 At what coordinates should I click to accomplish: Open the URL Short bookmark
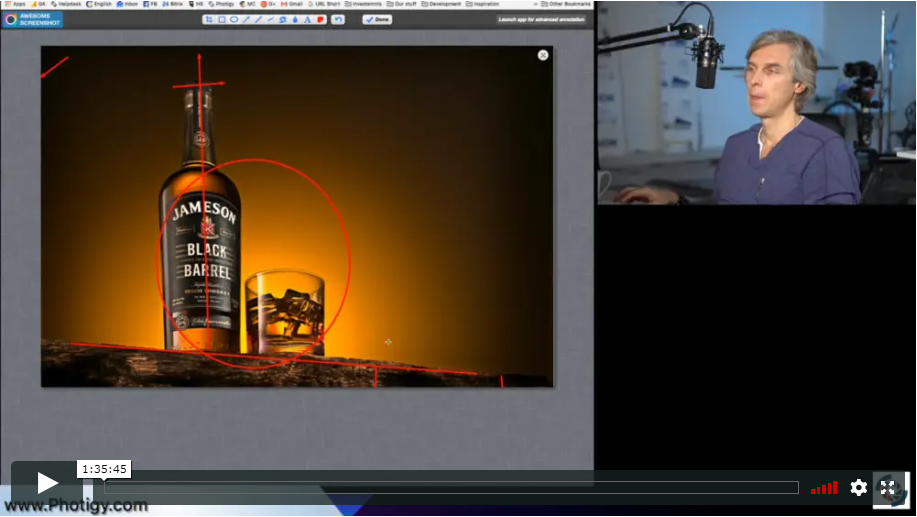tap(324, 4)
